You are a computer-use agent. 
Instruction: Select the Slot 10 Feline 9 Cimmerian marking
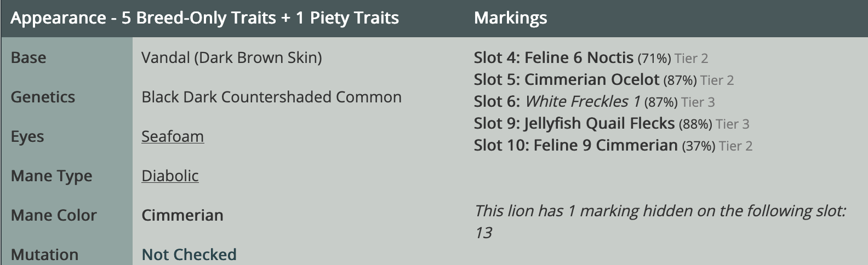click(x=576, y=145)
